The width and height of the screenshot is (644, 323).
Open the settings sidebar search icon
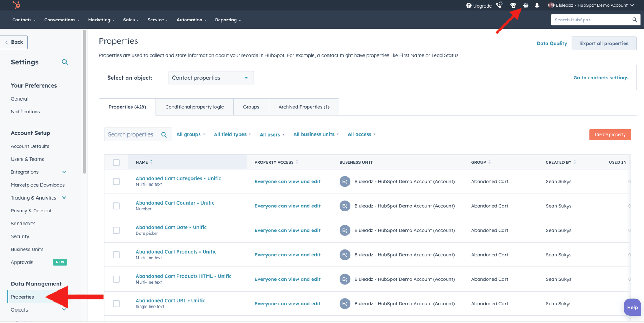(x=65, y=62)
